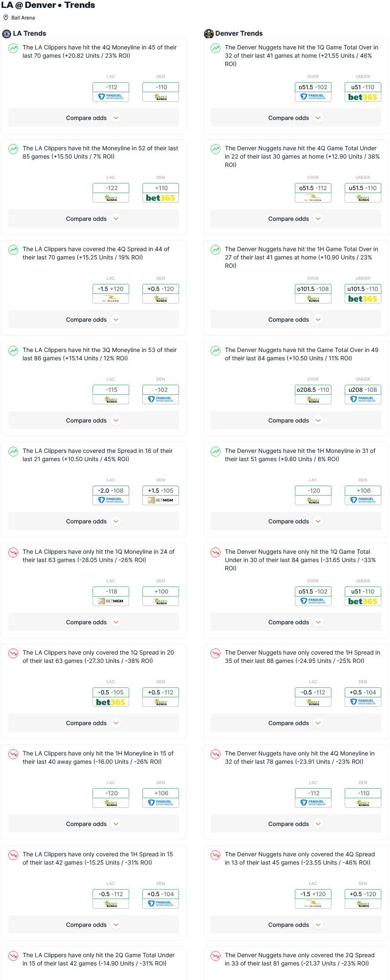Expand Compare odds for Clippers 4Q Moneyline trend
The image size is (390, 980).
coord(93,118)
